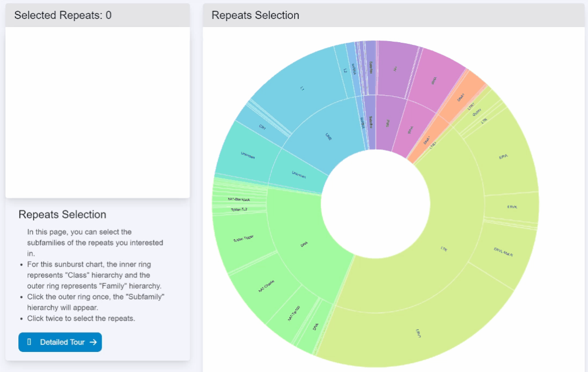
Task: Select the TcMar-Tigger outer segment
Action: click(243, 239)
